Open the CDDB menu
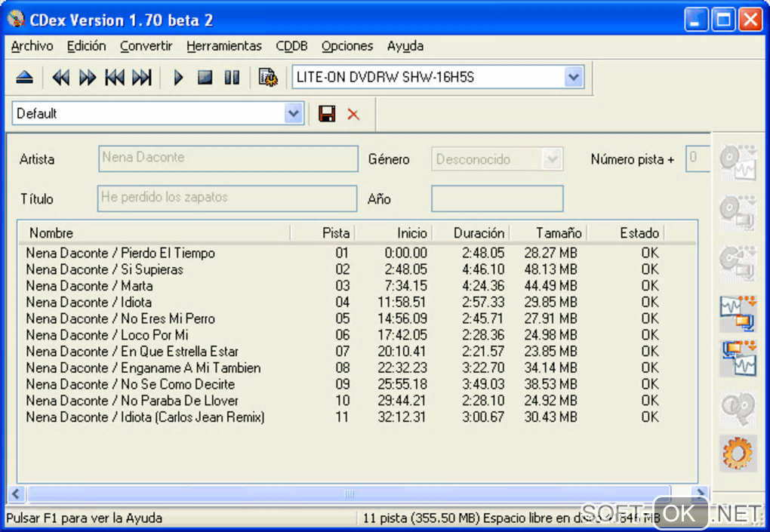This screenshot has width=770, height=532. click(291, 46)
